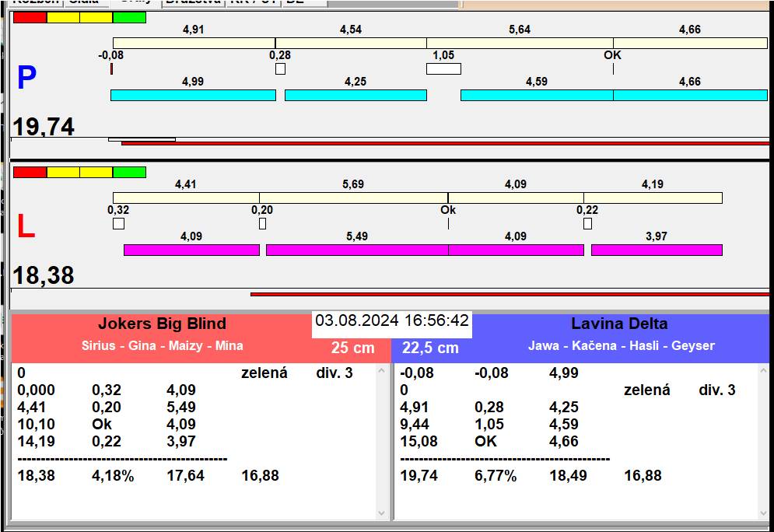Click the cream segment bar under 5,64
The image size is (774, 532).
point(519,43)
